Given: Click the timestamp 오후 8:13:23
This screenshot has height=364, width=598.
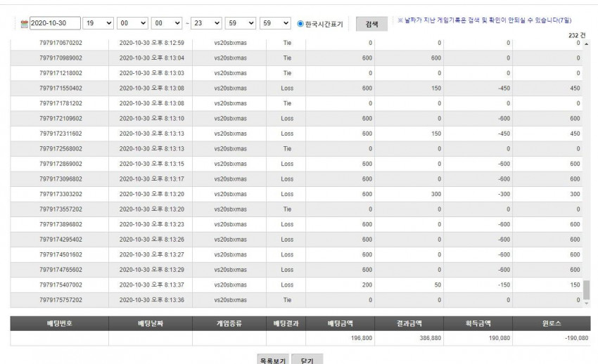Looking at the screenshot, I should coord(168,224).
